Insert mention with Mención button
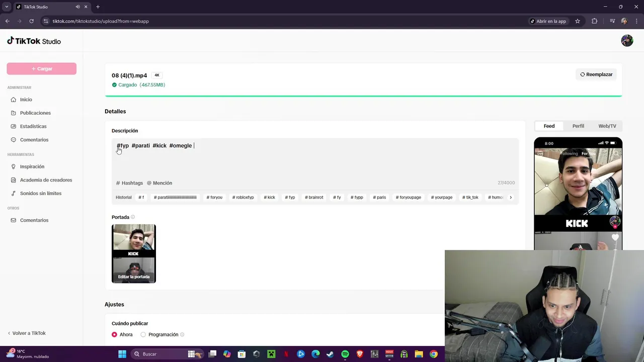Screen dimensions: 644x362 (159, 183)
